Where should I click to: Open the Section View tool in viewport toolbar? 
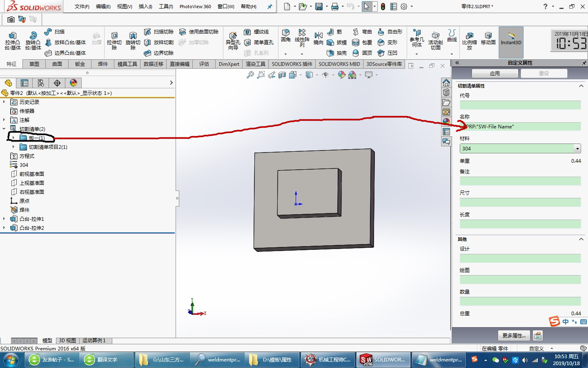[x=282, y=75]
